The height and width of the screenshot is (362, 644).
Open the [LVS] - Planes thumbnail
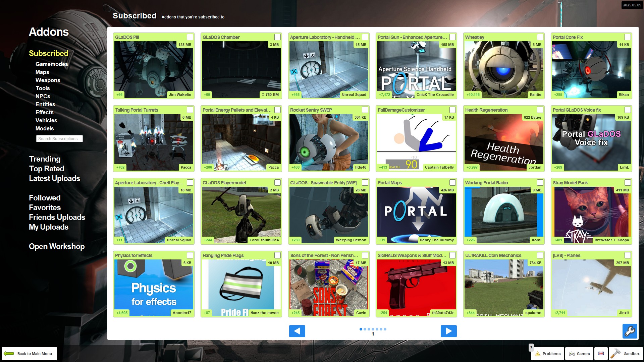[591, 288]
